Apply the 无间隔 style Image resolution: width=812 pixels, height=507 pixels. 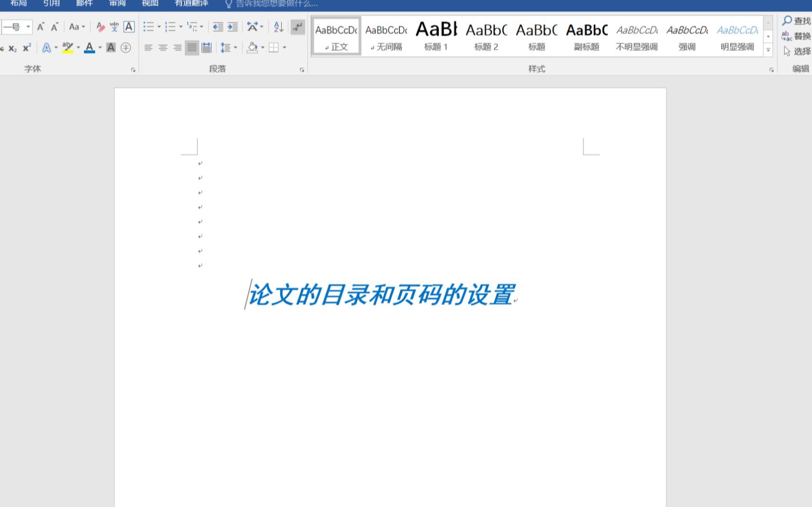point(386,36)
